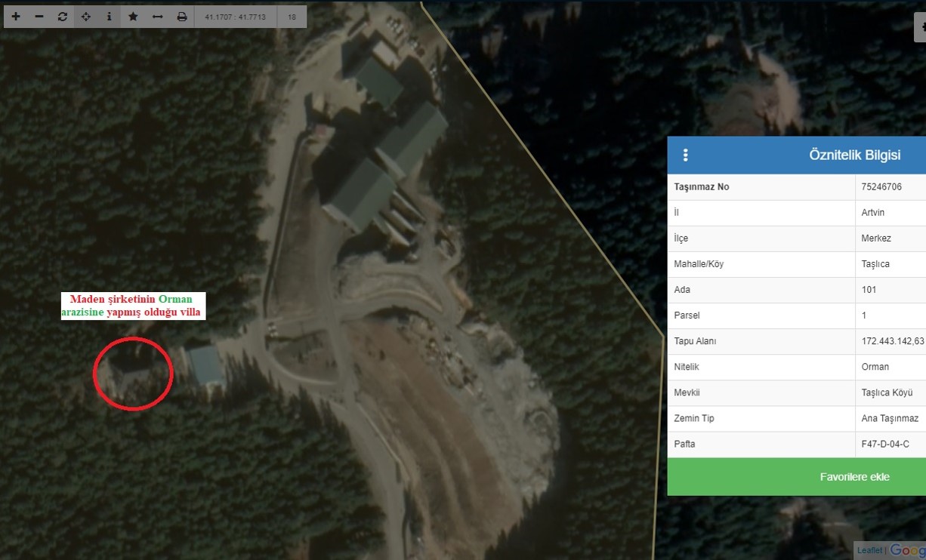Click the Nitelik row value Orman
926x560 pixels.
875,367
